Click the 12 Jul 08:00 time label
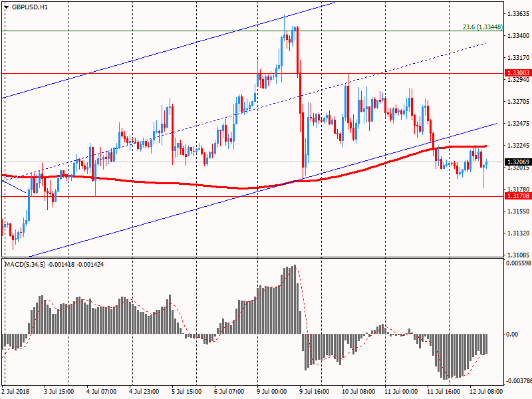The width and height of the screenshot is (532, 399). pos(486,391)
